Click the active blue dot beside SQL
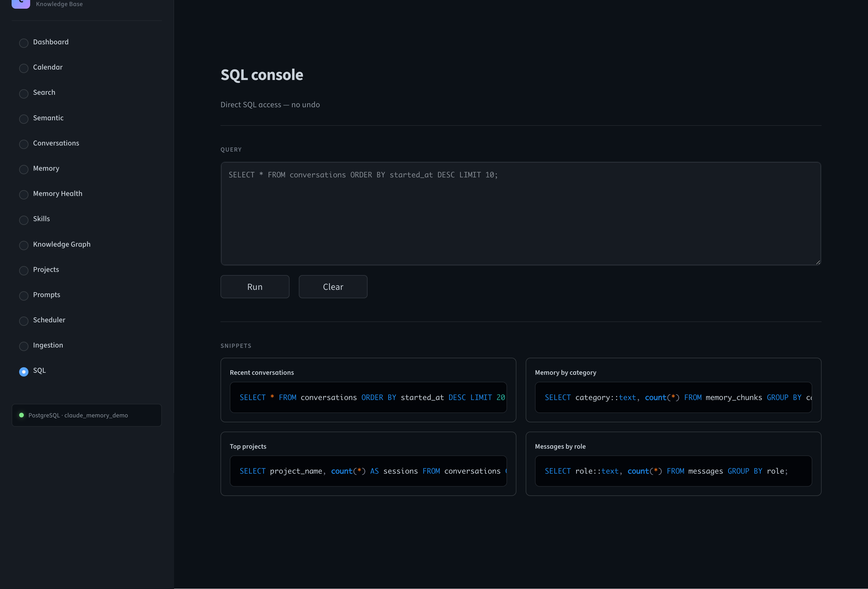Viewport: 868px width, 589px height. pyautogui.click(x=23, y=372)
